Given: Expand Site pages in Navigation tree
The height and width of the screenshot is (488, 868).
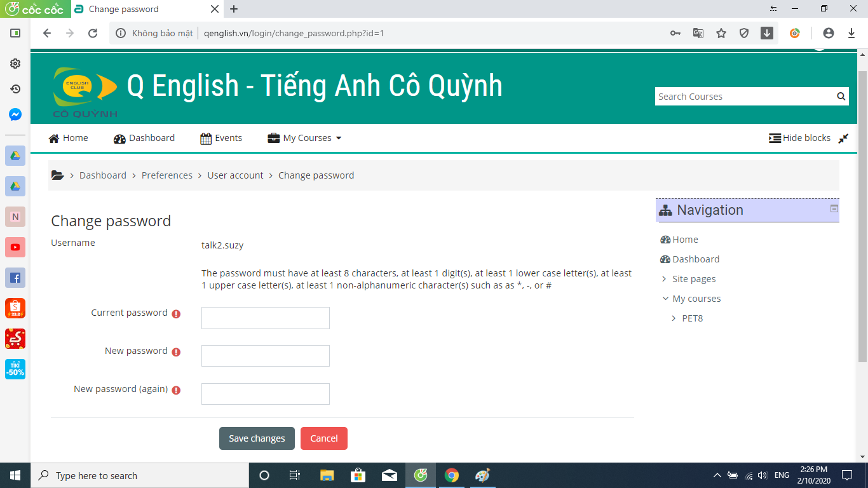Looking at the screenshot, I should click(665, 279).
